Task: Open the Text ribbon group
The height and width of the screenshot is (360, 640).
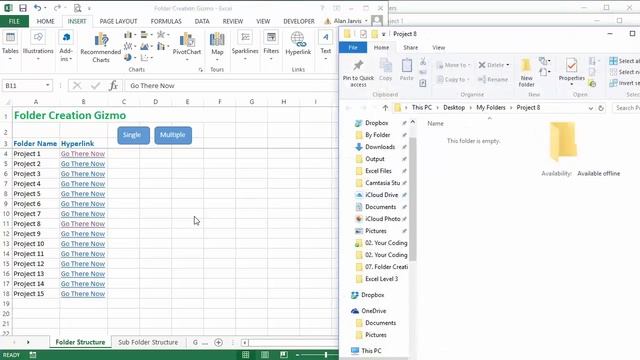Action: point(326,46)
